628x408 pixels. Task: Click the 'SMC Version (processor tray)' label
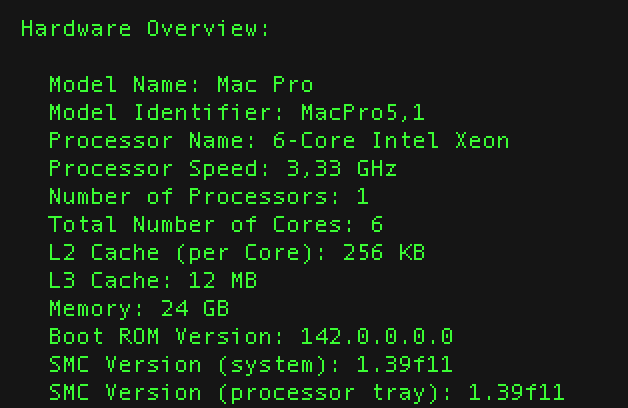(243, 392)
